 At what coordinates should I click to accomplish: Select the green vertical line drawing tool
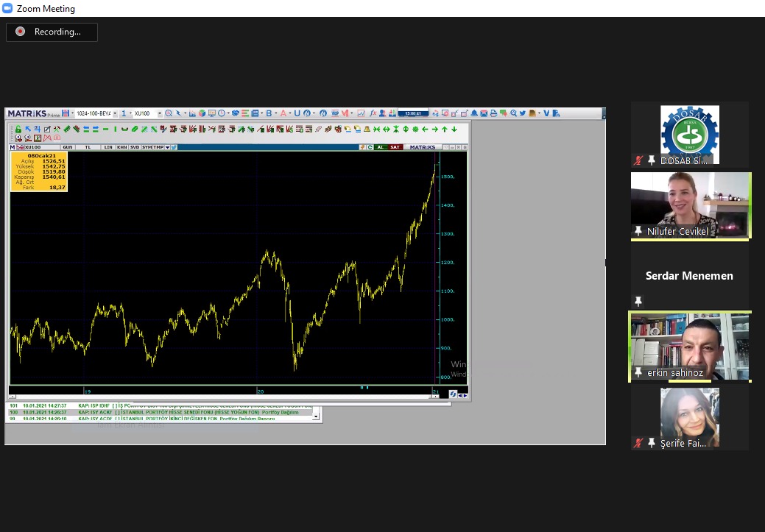coord(115,130)
